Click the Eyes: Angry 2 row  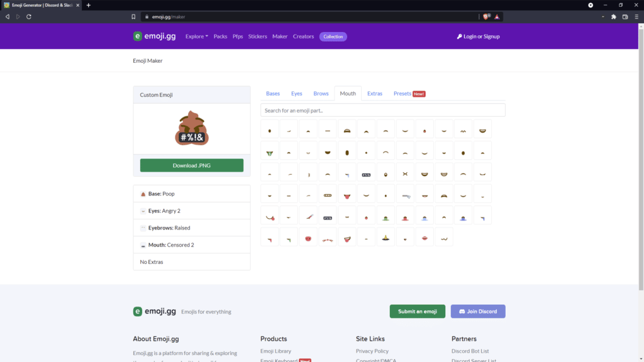tap(192, 211)
